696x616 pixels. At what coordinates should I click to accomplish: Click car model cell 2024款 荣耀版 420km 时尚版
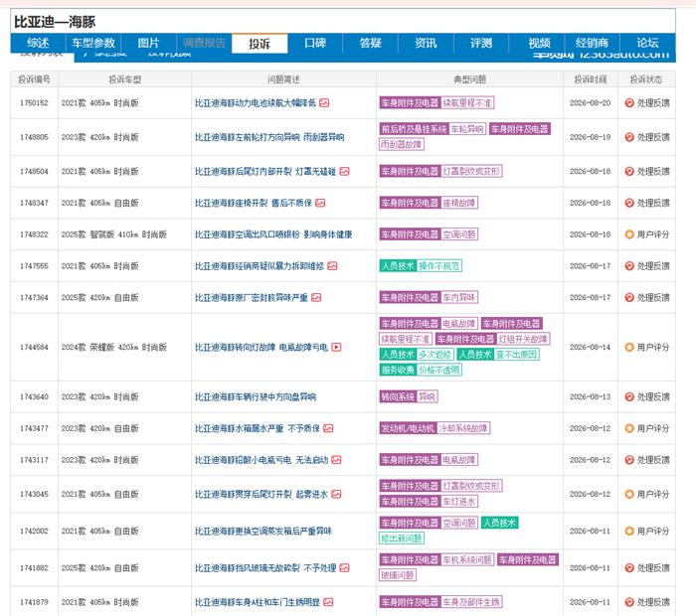coord(114,348)
